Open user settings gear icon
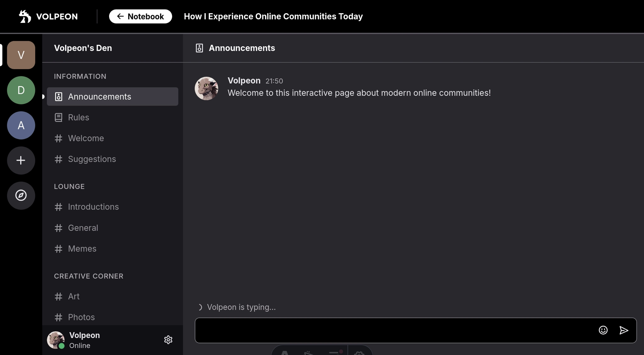 click(168, 340)
